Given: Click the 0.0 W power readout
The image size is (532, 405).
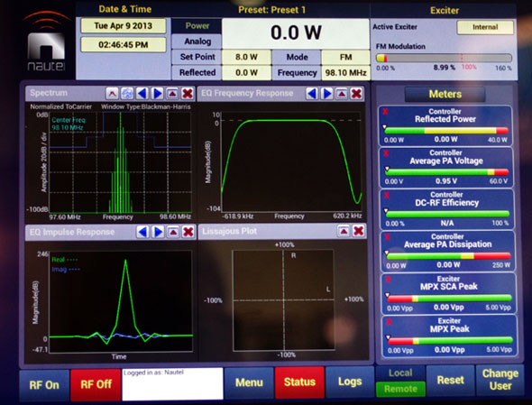Looking at the screenshot, I should point(296,33).
